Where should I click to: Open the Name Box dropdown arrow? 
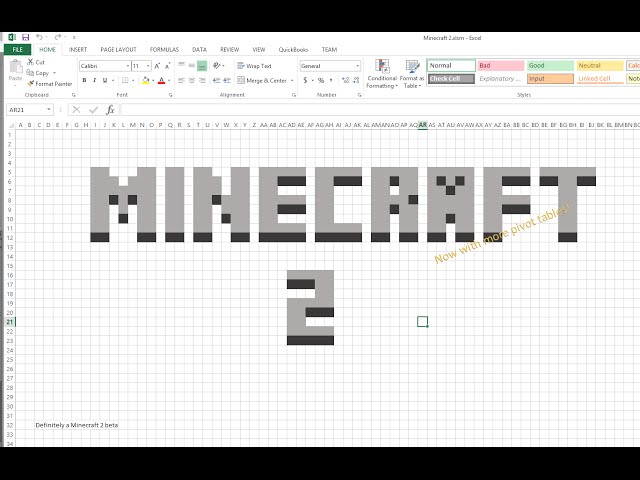coord(49,109)
